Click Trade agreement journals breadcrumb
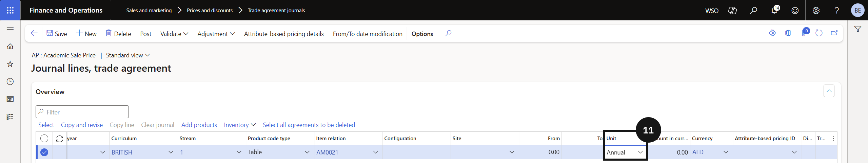This screenshot has width=868, height=163. [276, 10]
